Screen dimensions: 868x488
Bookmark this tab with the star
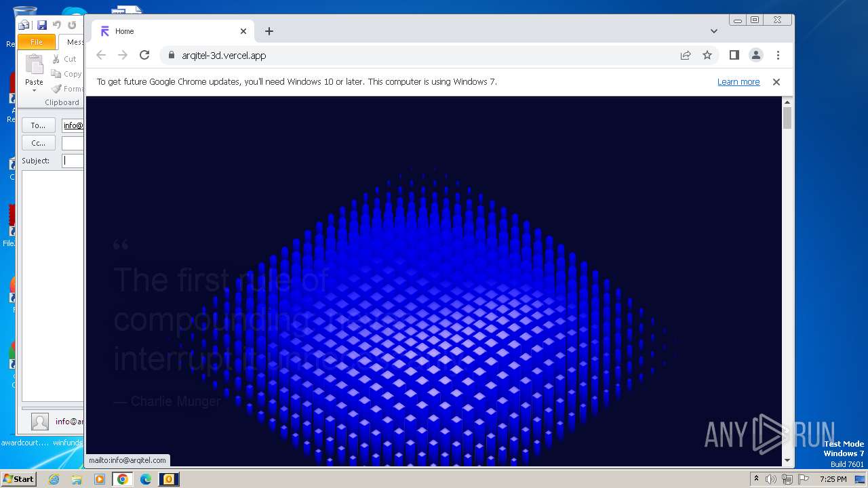[x=707, y=55]
